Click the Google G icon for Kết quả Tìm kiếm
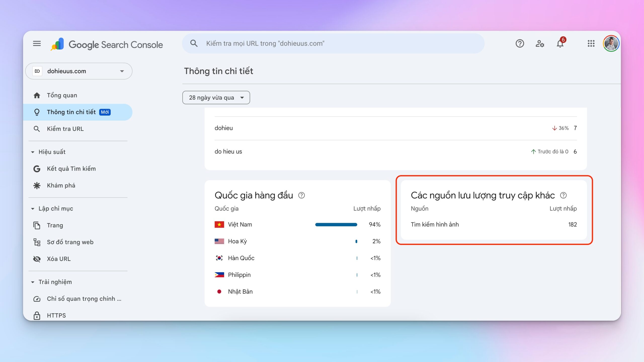644x362 pixels. [x=37, y=169]
